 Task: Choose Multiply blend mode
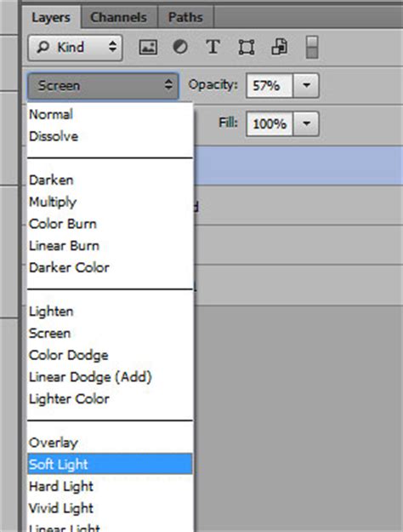click(x=111, y=202)
